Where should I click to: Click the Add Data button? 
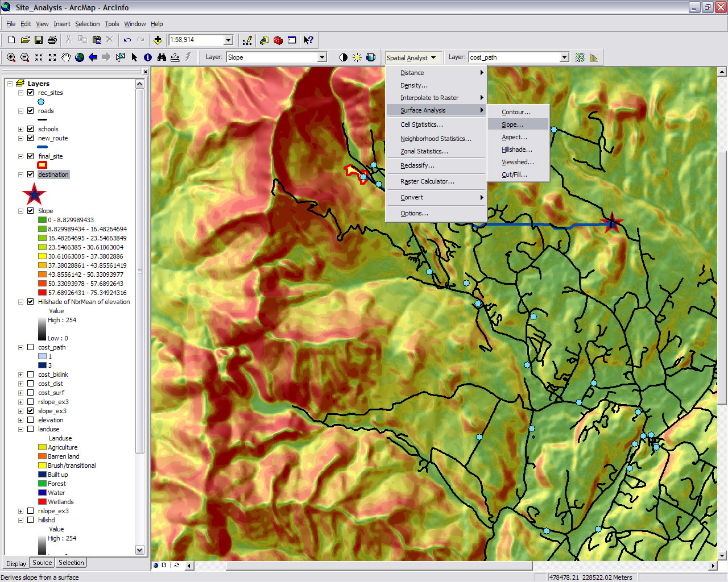[x=158, y=40]
